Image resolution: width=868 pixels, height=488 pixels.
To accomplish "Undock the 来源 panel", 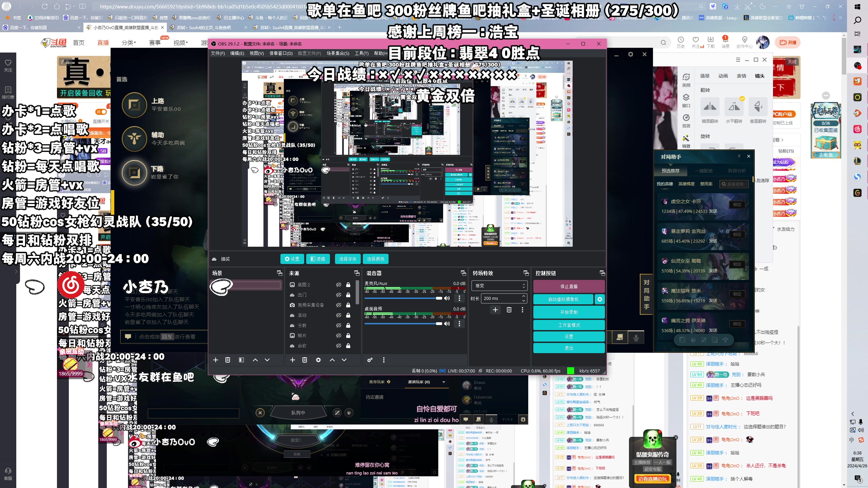I will 357,273.
